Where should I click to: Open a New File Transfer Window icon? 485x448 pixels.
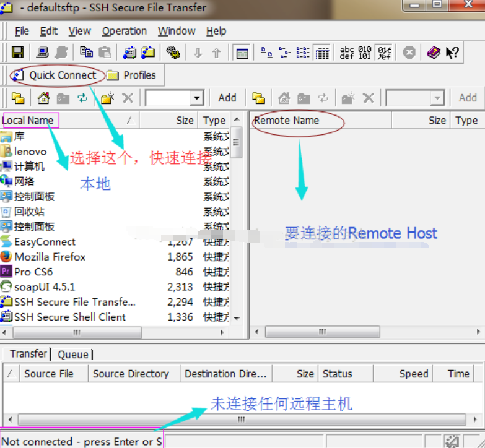coord(148,52)
